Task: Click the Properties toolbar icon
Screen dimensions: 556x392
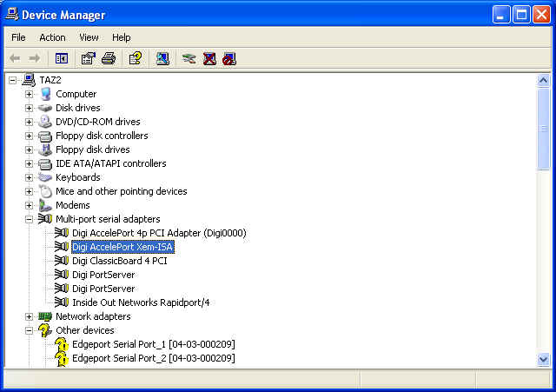Action: (x=88, y=58)
